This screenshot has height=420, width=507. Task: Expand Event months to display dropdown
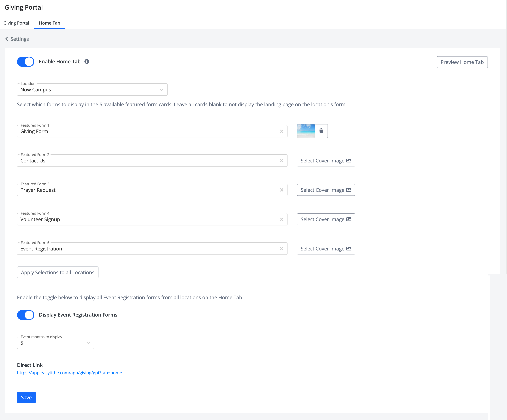[x=55, y=343]
